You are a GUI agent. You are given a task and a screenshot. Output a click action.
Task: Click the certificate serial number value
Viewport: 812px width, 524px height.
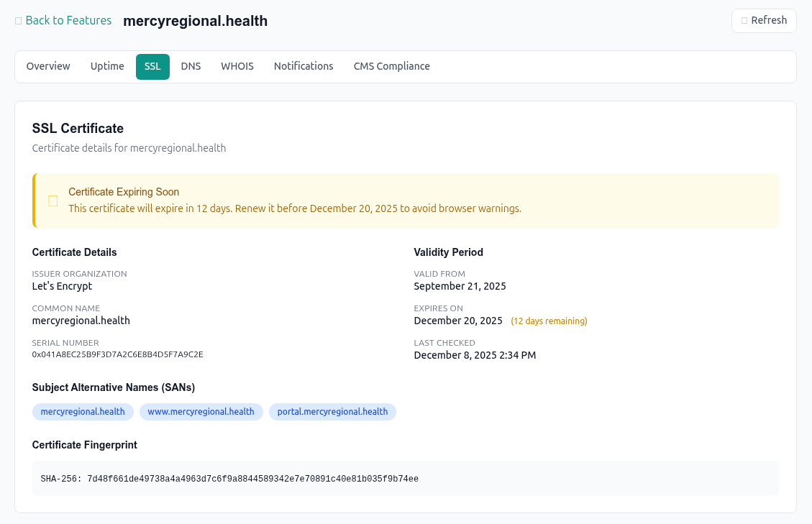pyautogui.click(x=117, y=354)
